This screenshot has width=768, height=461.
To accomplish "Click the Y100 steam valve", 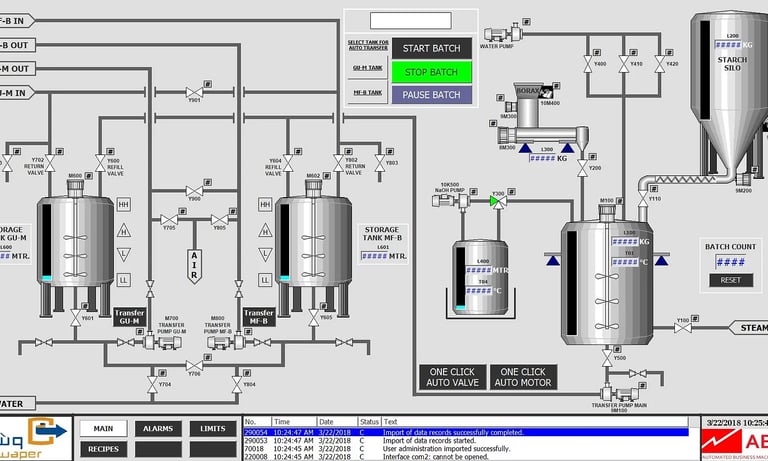I will [683, 328].
